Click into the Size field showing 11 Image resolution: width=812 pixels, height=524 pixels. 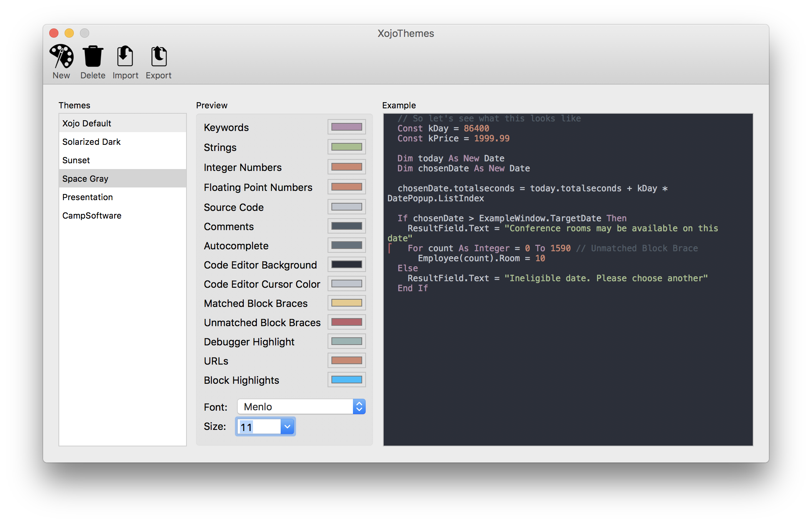[x=259, y=427]
